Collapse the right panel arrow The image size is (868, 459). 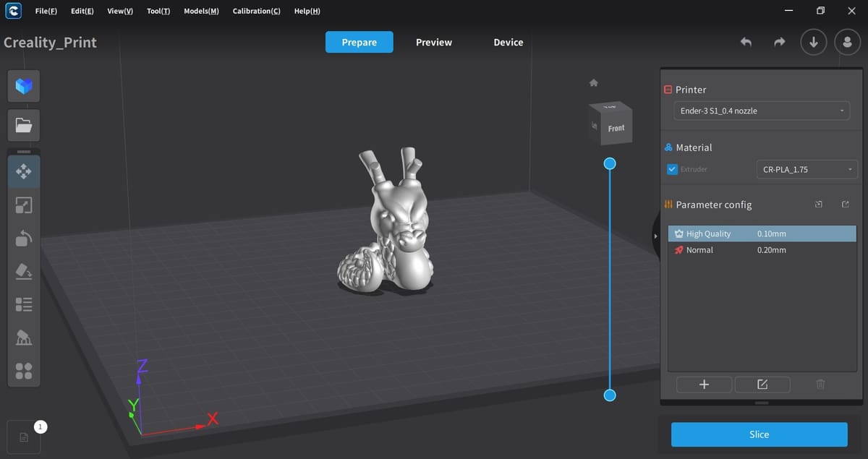(655, 236)
